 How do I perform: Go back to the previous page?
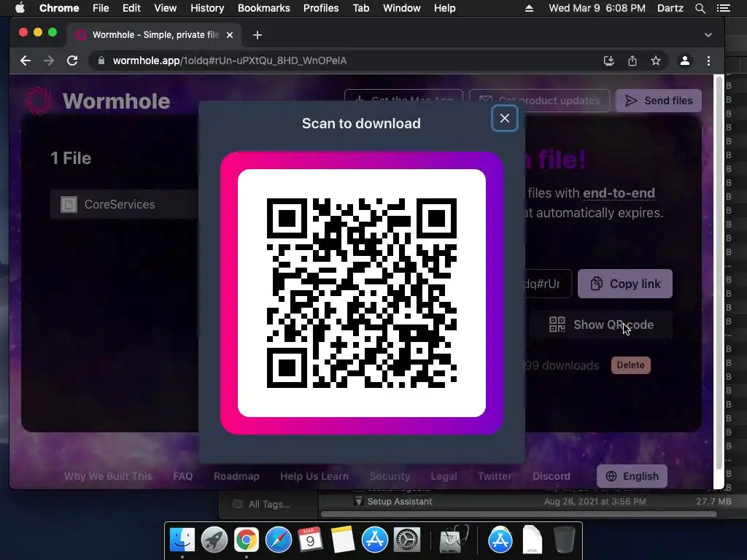(x=26, y=61)
